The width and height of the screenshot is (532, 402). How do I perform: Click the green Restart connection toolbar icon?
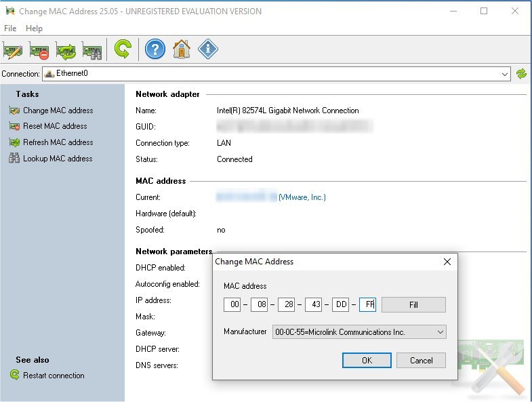tap(123, 49)
